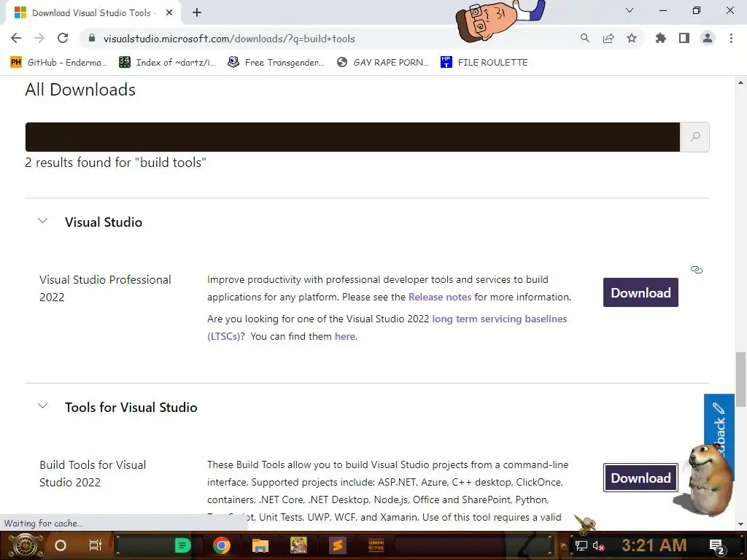Viewport: 747px width, 560px height.
Task: Collapse the Tools for Visual Studio section
Action: (43, 406)
